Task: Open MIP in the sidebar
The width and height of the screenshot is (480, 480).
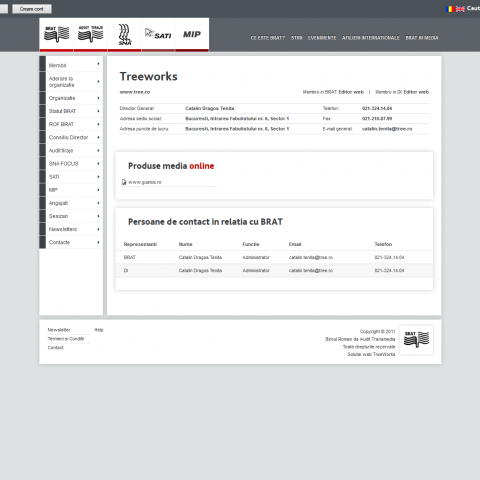Action: click(53, 190)
